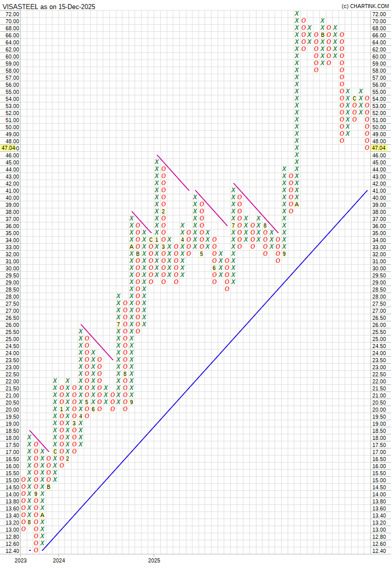The image size is (392, 569).
Task: Click the lowest red O at 12.40
Action: click(36, 550)
